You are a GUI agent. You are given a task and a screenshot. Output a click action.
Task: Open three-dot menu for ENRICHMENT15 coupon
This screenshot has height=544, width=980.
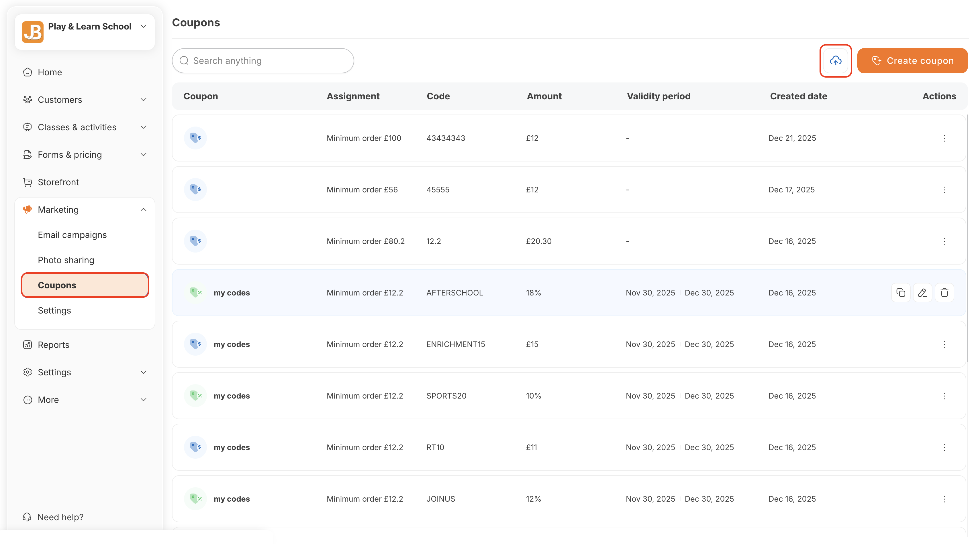944,344
